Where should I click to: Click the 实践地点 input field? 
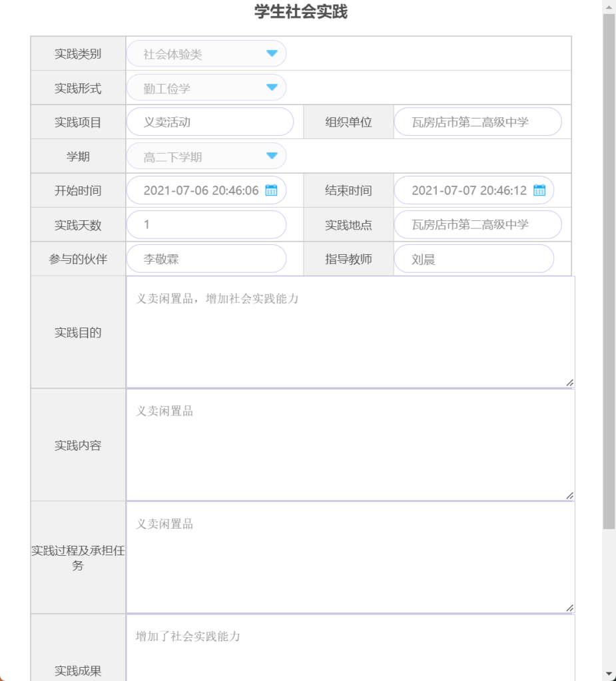(x=477, y=225)
